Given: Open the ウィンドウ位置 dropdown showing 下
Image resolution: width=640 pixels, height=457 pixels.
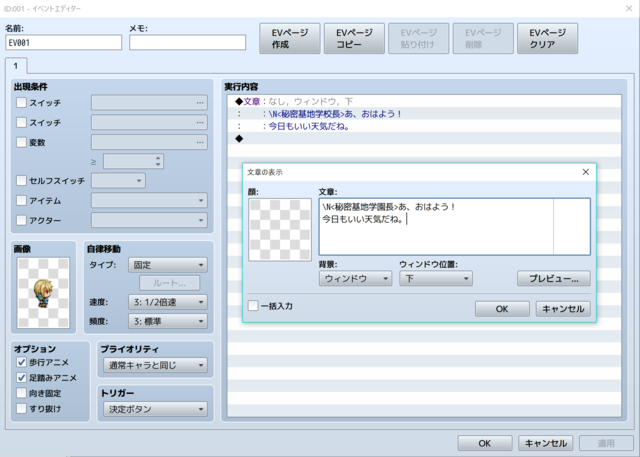Looking at the screenshot, I should coord(436,279).
